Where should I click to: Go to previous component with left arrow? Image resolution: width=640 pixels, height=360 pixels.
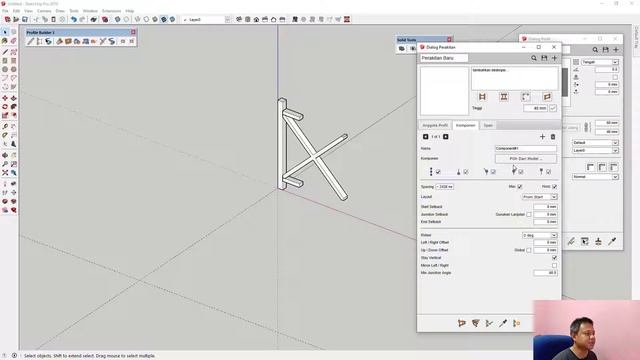(425, 136)
